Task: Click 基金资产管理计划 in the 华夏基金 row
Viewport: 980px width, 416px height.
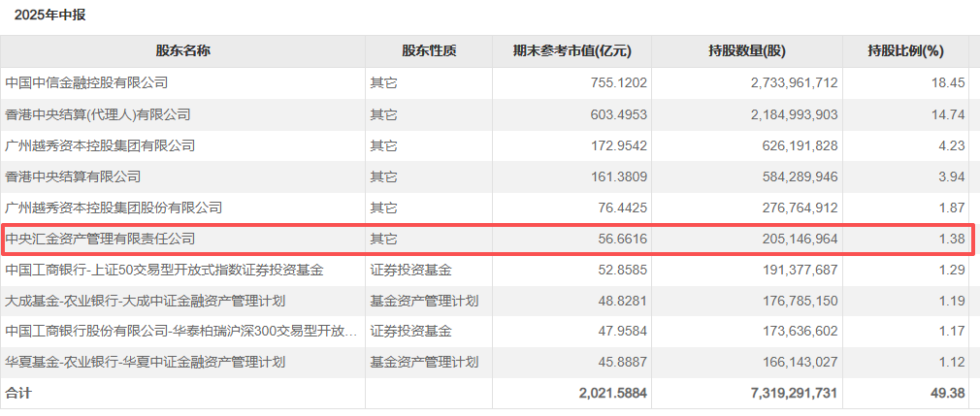Action: 424,362
